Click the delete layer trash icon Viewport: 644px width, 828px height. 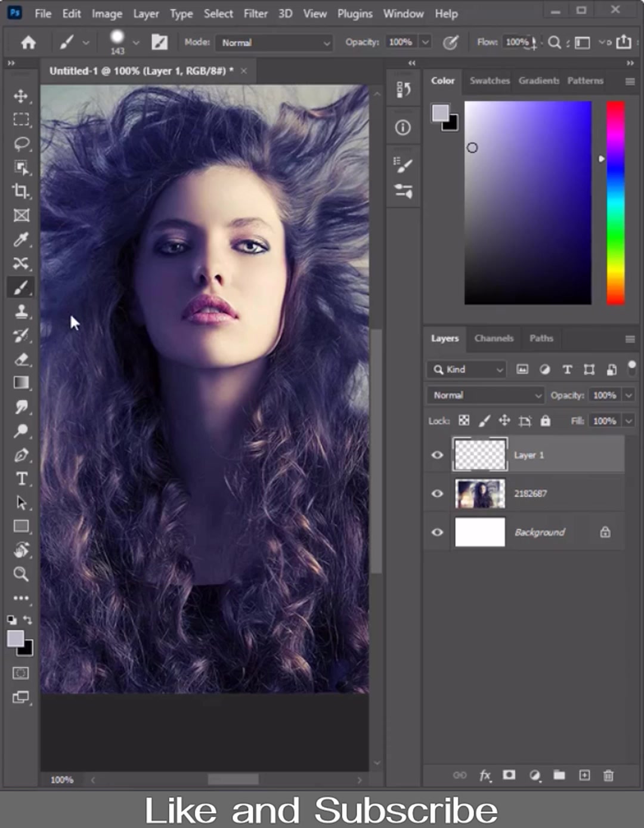[x=608, y=776]
